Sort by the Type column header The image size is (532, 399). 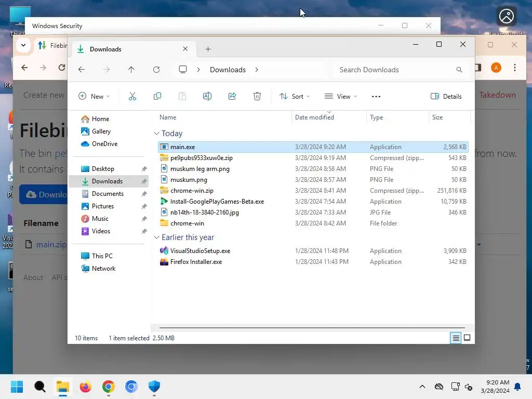pos(376,117)
